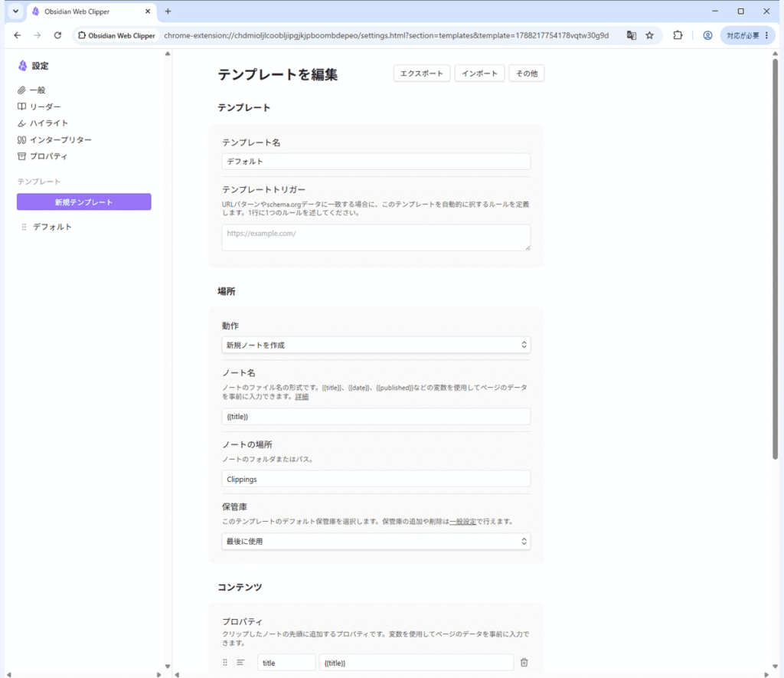
Task: Focus the property name field 'title'
Action: [x=286, y=663]
